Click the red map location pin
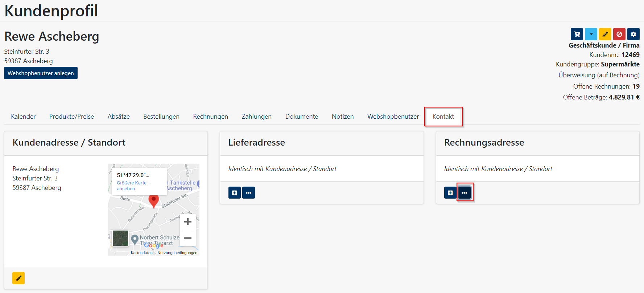The height and width of the screenshot is (293, 644). click(x=154, y=201)
